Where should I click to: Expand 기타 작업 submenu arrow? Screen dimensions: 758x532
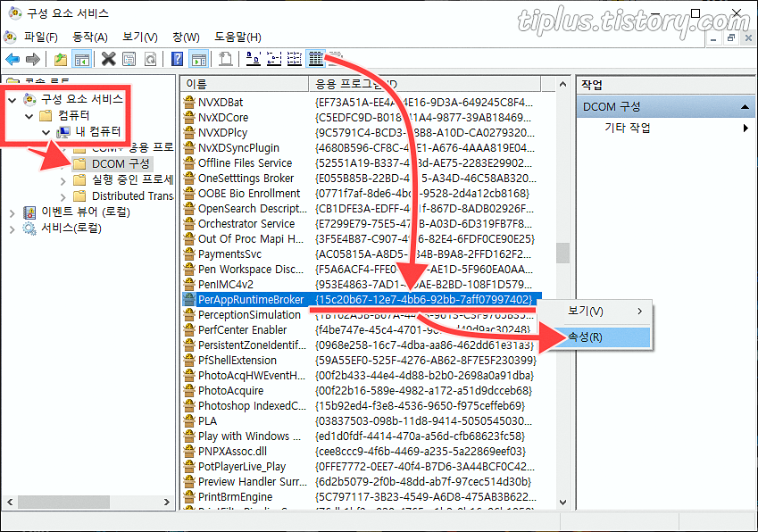pos(746,128)
